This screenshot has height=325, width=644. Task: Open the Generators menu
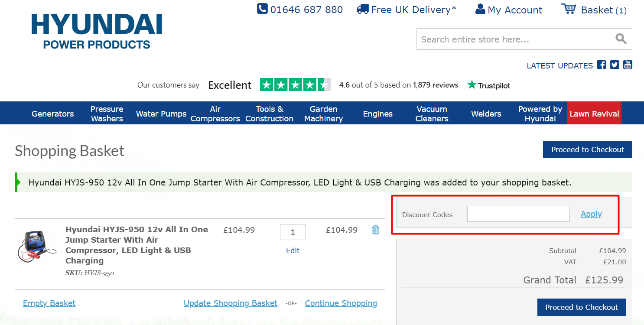point(53,114)
